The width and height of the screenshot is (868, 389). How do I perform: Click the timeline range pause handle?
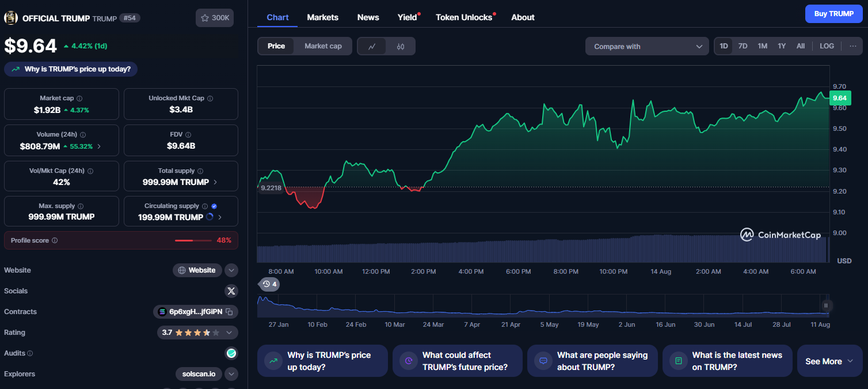click(826, 305)
